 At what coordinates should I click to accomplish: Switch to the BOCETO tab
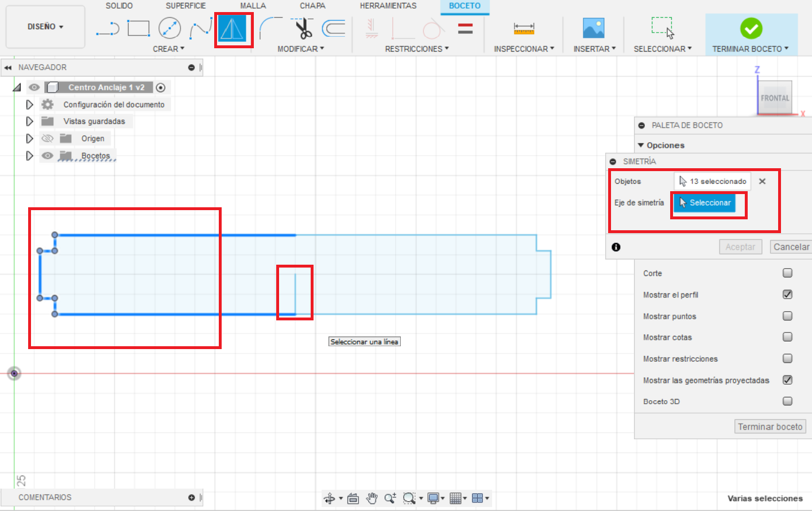tap(465, 6)
